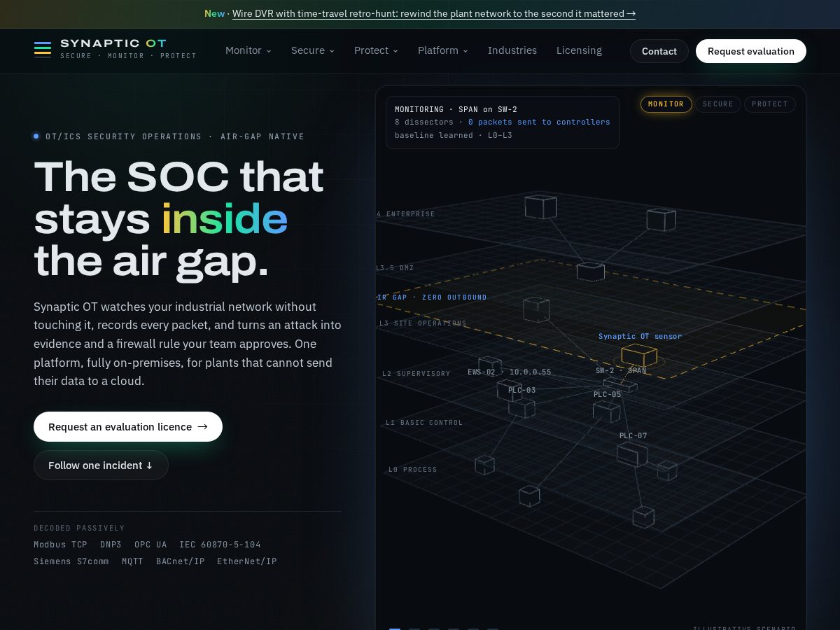
Task: Click the OPC UA protocol label
Action: pos(150,545)
